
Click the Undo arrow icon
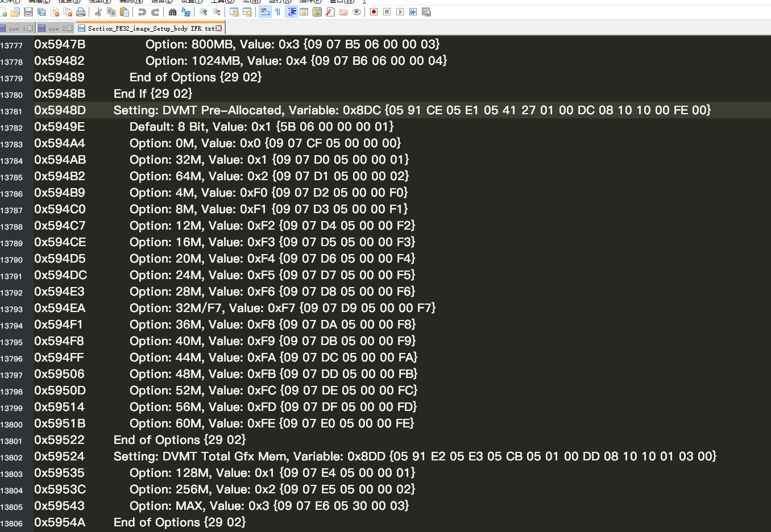(x=143, y=12)
